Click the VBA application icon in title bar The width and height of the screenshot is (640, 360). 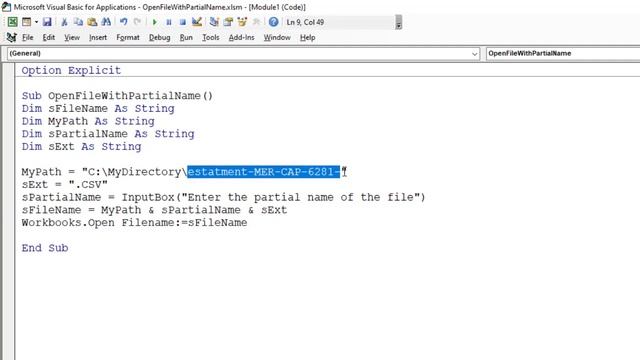[x=6, y=7]
